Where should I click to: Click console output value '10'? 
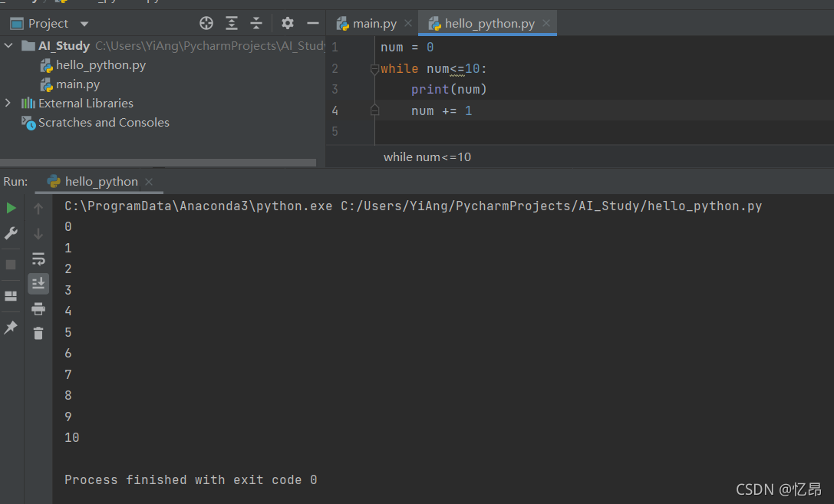click(72, 437)
